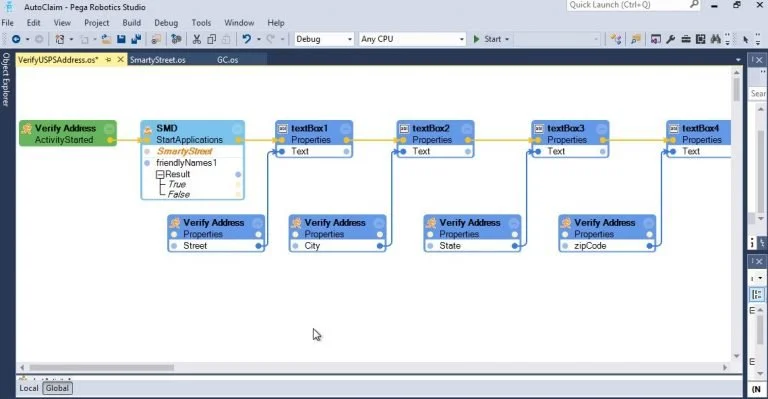Close the VerifyUSPSAddress.os tab
The height and width of the screenshot is (399, 768).
pos(120,60)
